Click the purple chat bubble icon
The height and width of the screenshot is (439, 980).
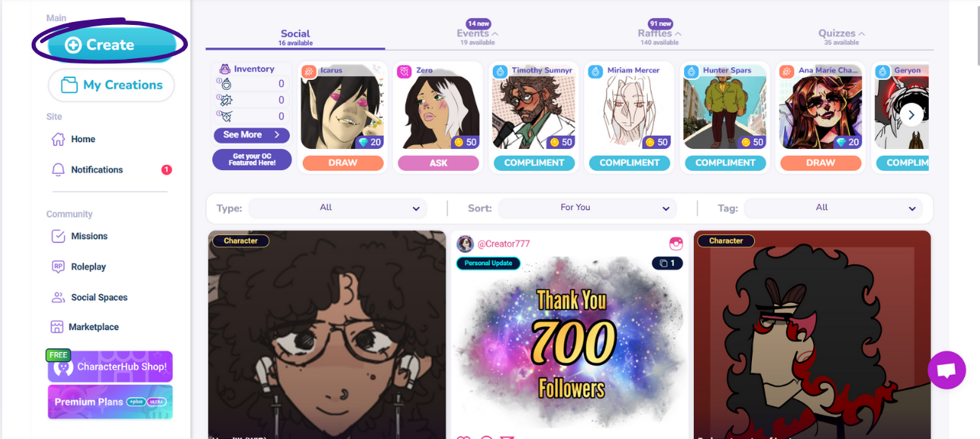click(x=947, y=370)
